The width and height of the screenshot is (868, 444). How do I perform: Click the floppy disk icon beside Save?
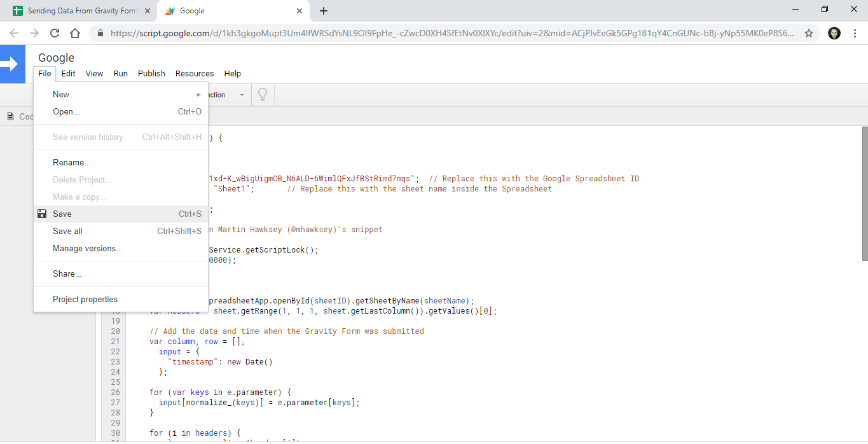(x=42, y=214)
